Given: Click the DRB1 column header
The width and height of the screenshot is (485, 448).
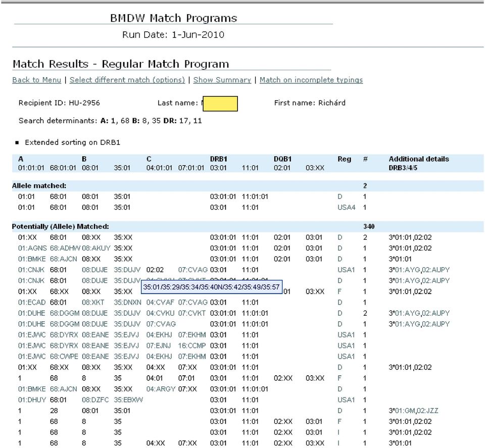Looking at the screenshot, I should [x=218, y=159].
